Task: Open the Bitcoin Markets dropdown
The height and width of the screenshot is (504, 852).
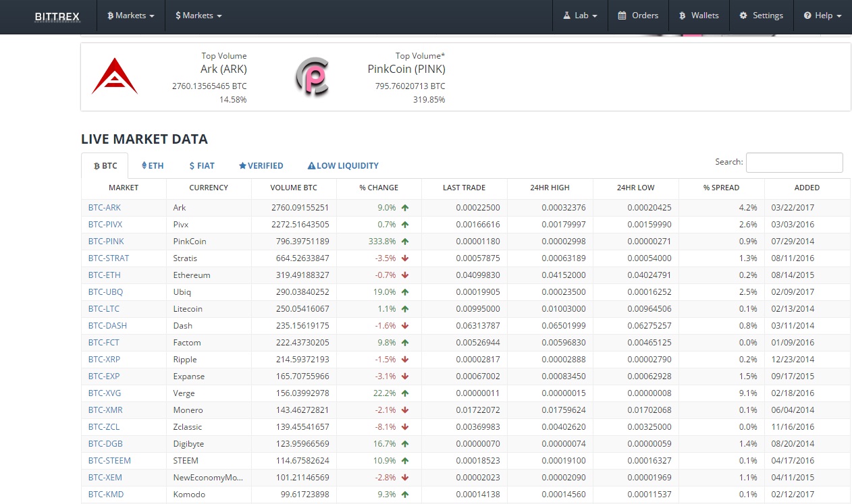Action: pyautogui.click(x=131, y=16)
